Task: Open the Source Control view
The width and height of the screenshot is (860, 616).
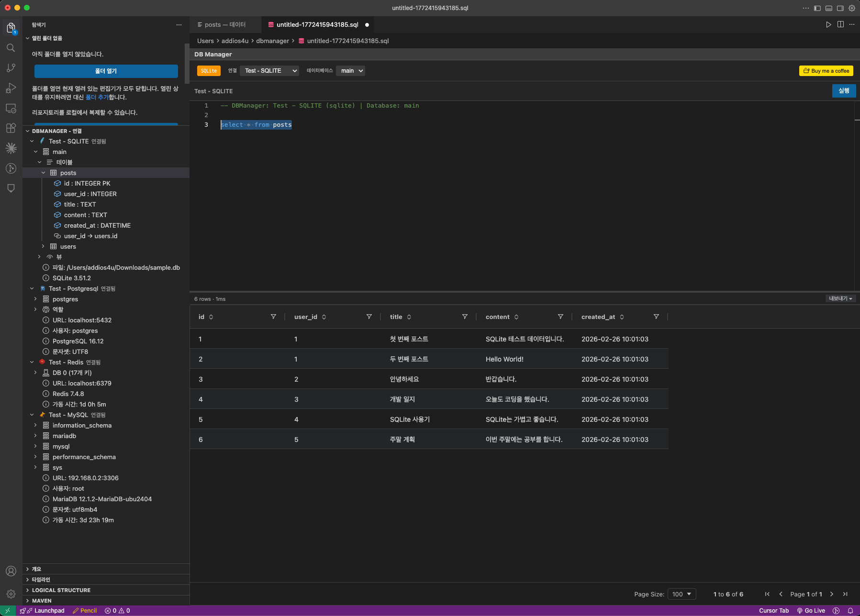Action: [11, 68]
